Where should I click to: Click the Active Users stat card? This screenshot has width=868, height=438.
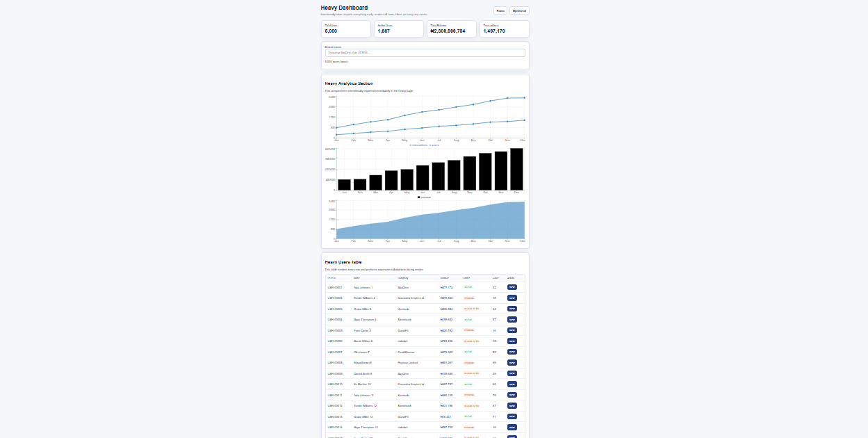[399, 29]
